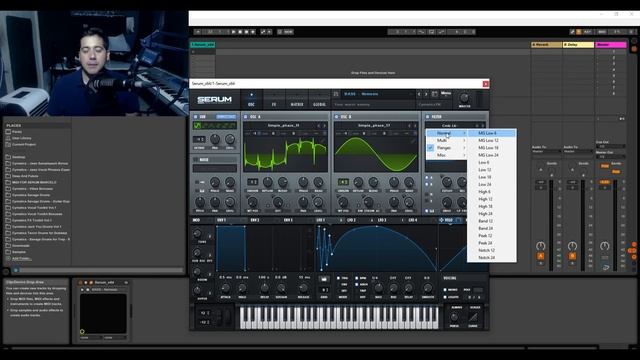Toggle filter routing for oscillator B

pyautogui.click(x=427, y=184)
